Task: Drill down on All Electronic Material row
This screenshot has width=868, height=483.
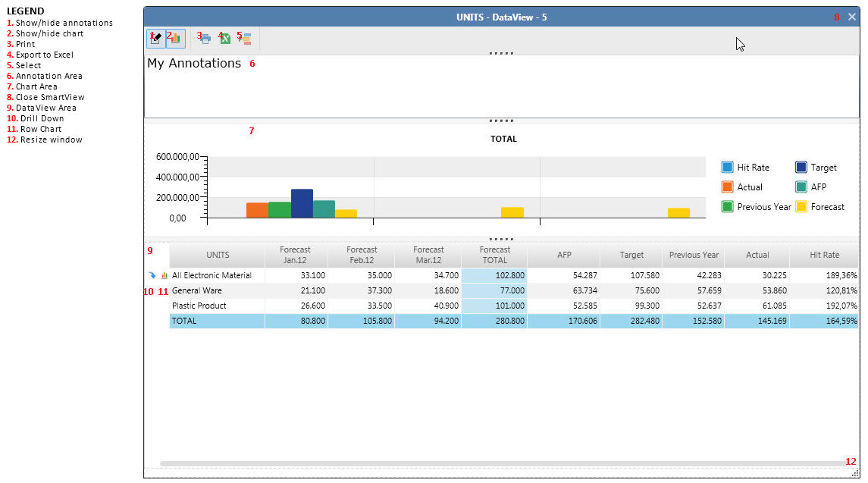Action: point(152,275)
